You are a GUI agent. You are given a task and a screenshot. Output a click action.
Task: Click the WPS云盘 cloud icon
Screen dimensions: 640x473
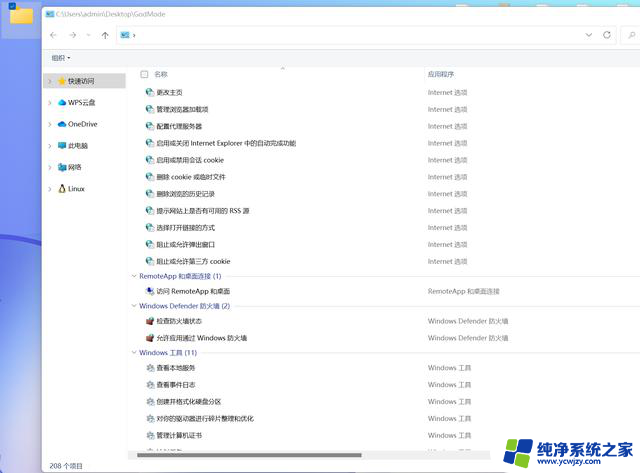(62, 102)
